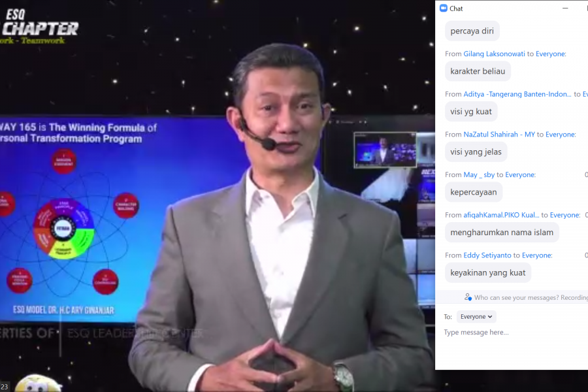This screenshot has height=392, width=588.
Task: Click sender name Gilang Laksonowati
Action: [490, 54]
